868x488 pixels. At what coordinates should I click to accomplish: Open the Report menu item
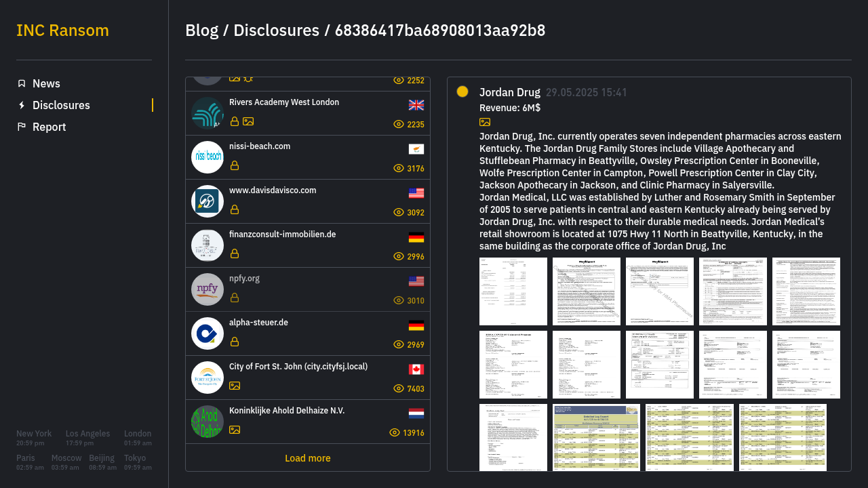pyautogui.click(x=84, y=127)
